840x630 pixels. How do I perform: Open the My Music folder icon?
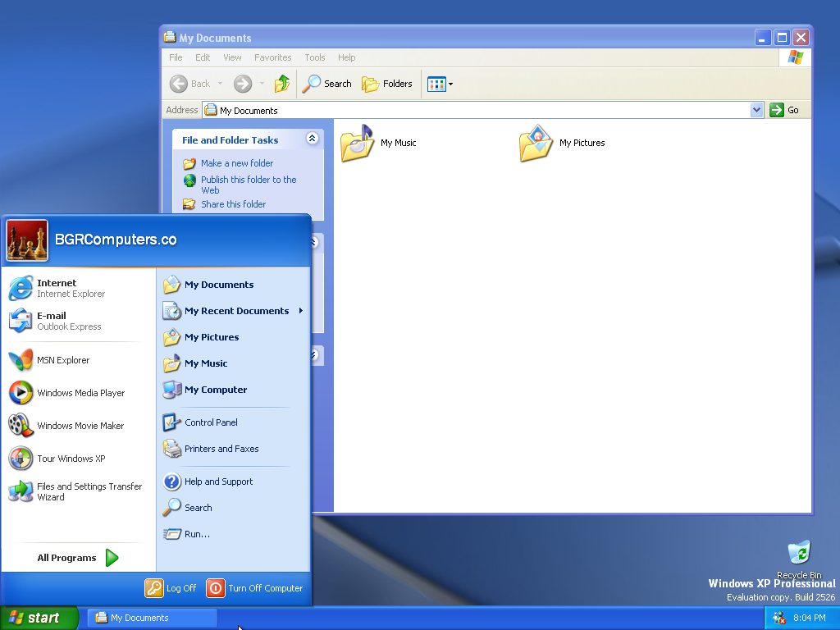tap(357, 143)
